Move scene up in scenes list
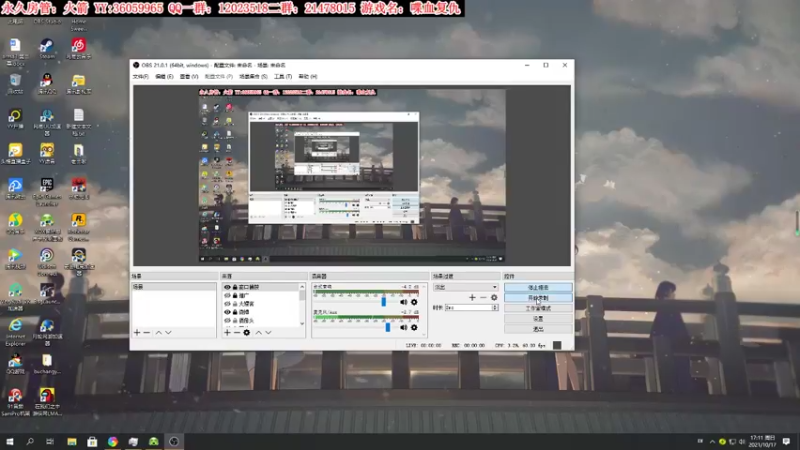Image resolution: width=800 pixels, height=450 pixels. pos(159,333)
